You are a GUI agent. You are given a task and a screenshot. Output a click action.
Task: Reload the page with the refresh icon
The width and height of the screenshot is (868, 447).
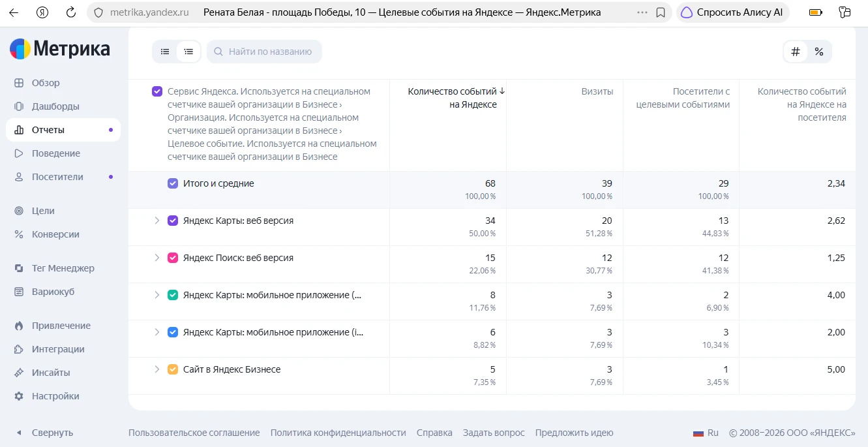click(x=72, y=12)
